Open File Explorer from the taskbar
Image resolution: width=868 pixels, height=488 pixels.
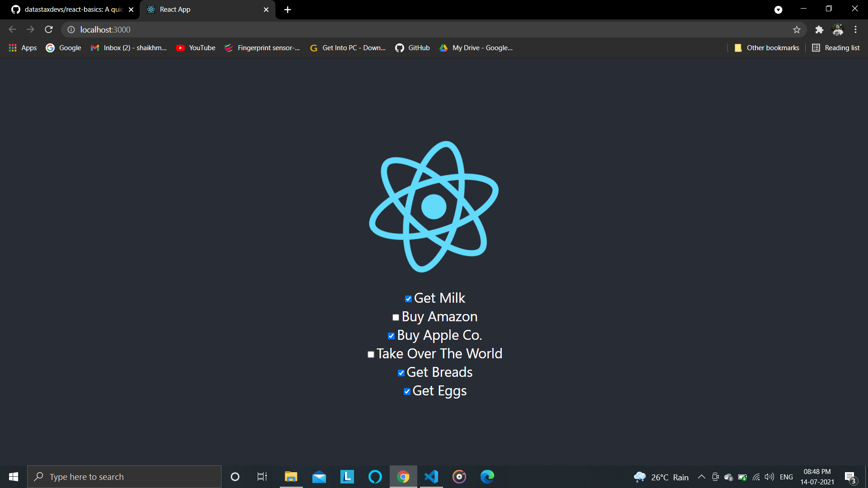pyautogui.click(x=291, y=476)
